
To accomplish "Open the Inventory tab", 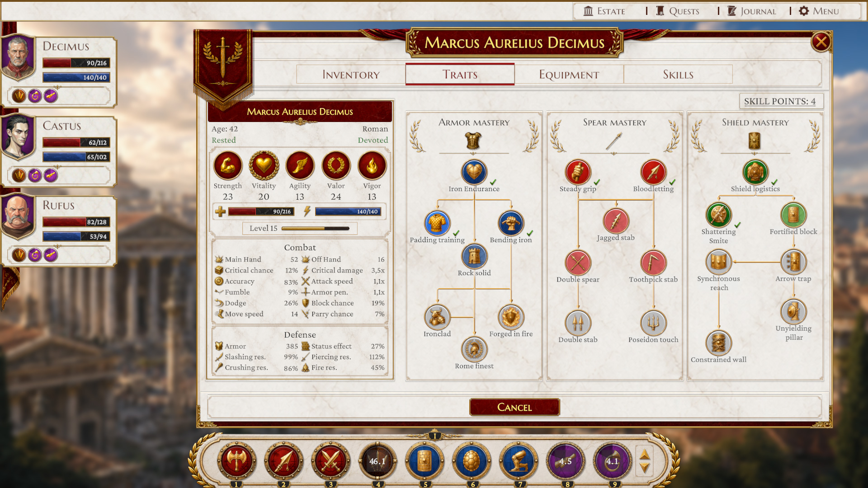I will [x=351, y=75].
